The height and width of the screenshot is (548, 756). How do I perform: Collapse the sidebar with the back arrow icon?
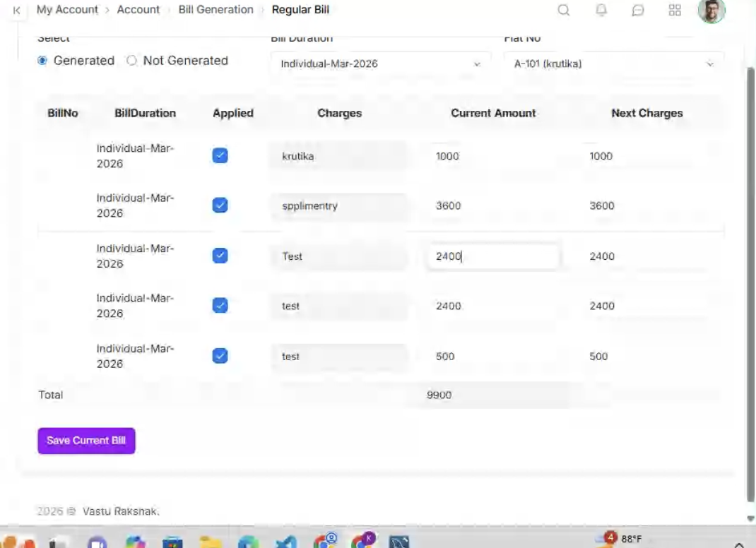click(17, 10)
